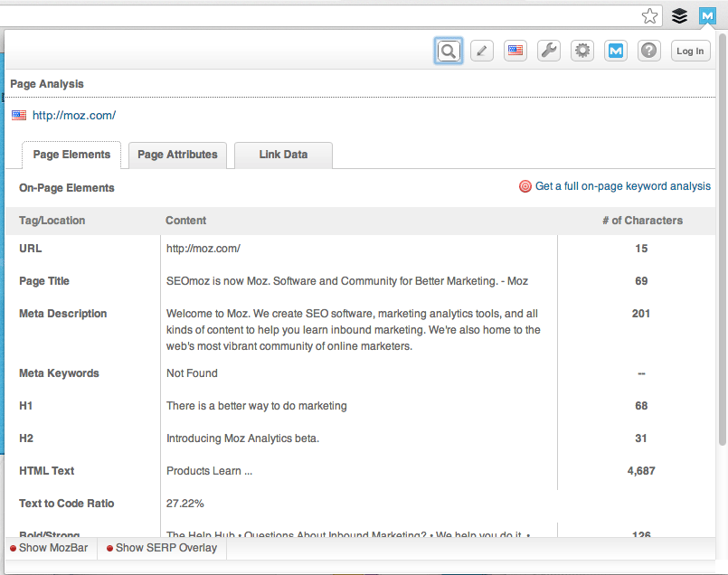The width and height of the screenshot is (728, 575).
Task: Bookmark page with star icon
Action: coord(649,16)
